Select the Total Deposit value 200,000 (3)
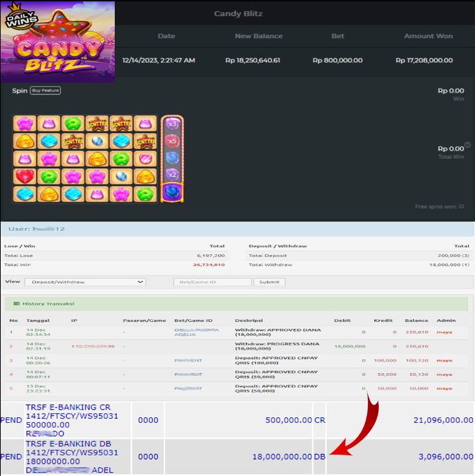This screenshot has height=476, width=475. (x=454, y=256)
